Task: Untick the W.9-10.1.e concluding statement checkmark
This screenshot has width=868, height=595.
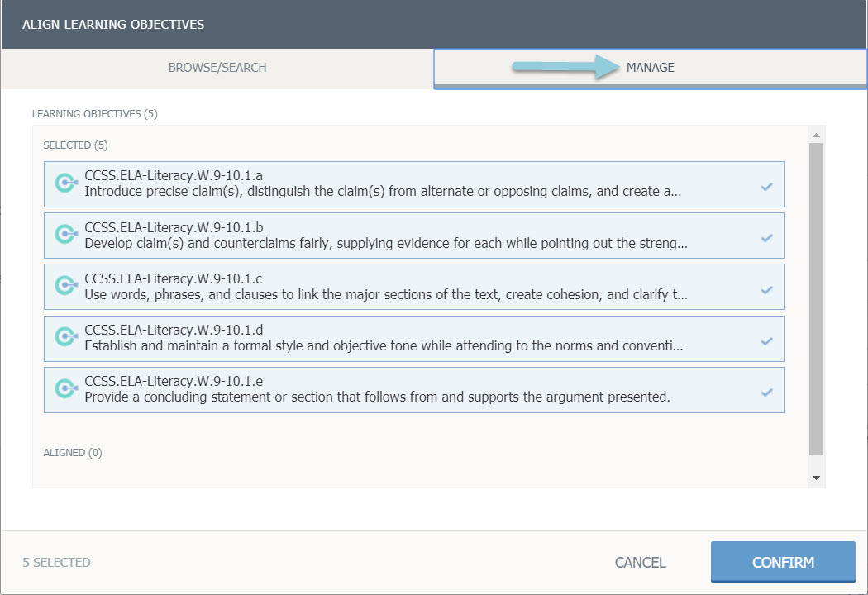Action: [766, 393]
